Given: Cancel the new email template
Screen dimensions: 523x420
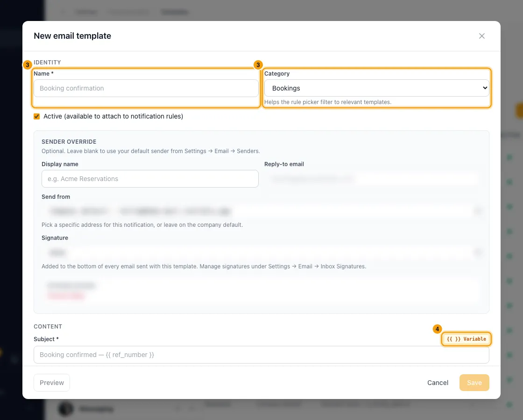Looking at the screenshot, I should click(438, 383).
